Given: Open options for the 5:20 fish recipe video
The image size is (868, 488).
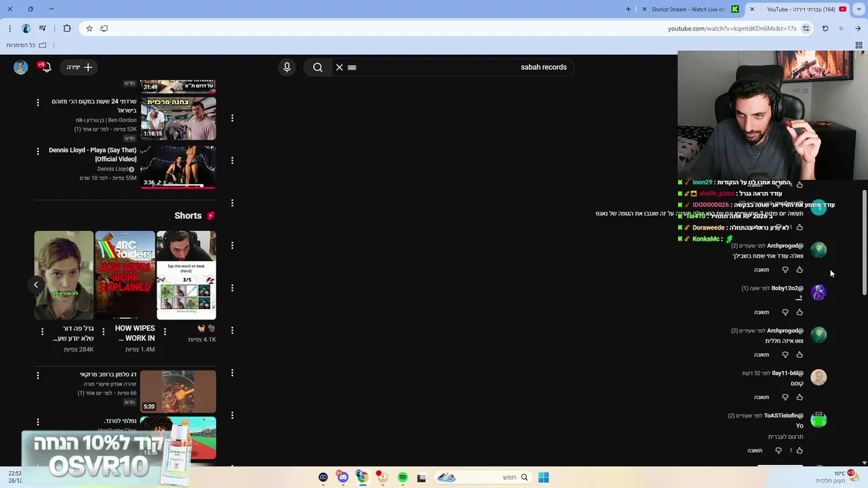Looking at the screenshot, I should 37,375.
